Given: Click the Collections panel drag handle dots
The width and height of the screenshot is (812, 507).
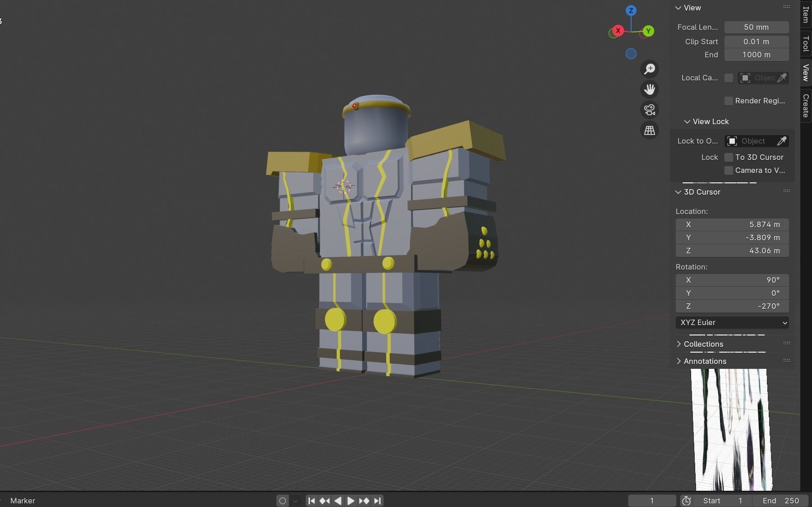Looking at the screenshot, I should pos(787,343).
